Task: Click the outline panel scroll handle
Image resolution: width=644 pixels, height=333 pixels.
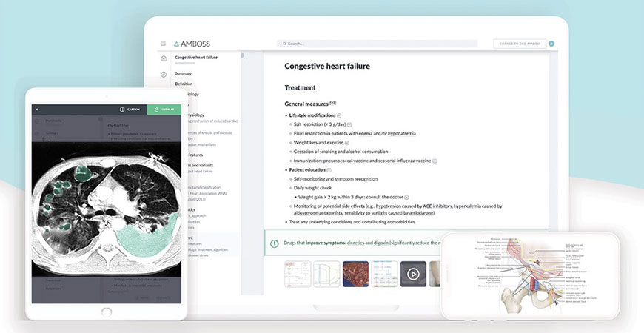Action: [242, 55]
